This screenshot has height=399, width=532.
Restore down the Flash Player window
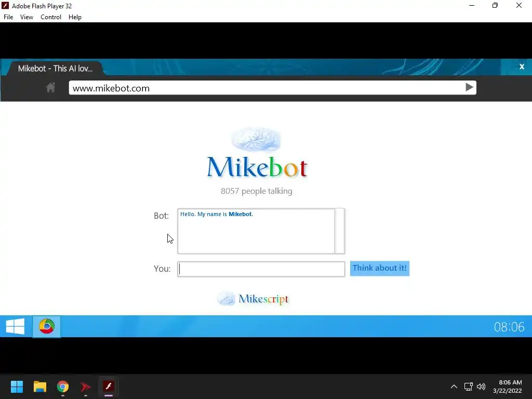click(x=495, y=5)
